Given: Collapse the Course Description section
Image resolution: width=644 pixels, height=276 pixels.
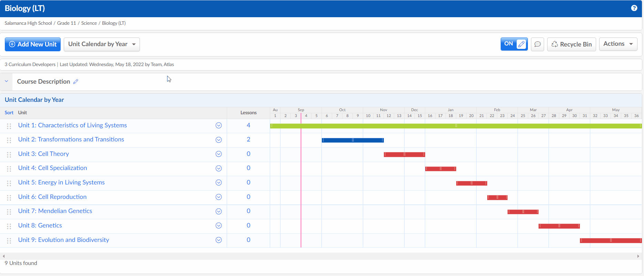Looking at the screenshot, I should [x=7, y=82].
